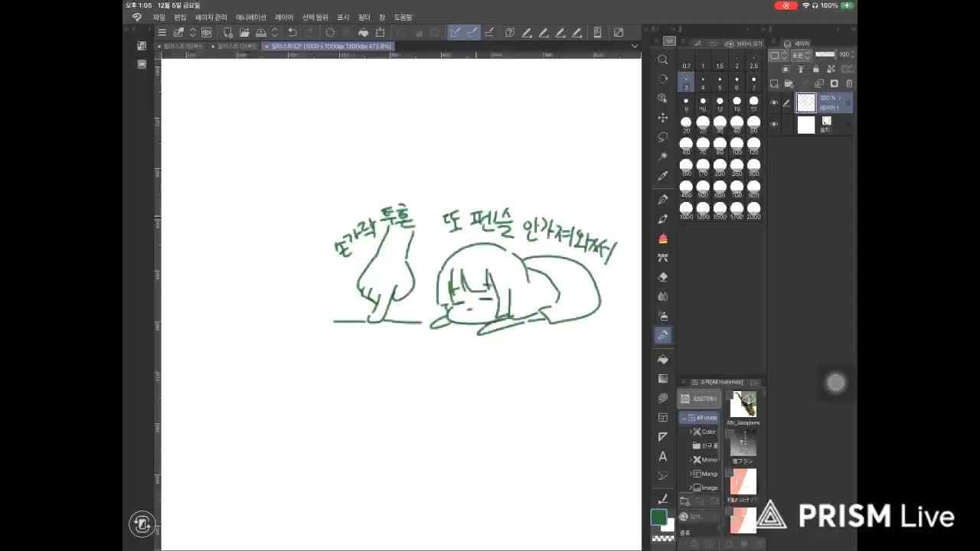Select the Eyedropper tool
The height and width of the screenshot is (551, 980).
[x=663, y=174]
